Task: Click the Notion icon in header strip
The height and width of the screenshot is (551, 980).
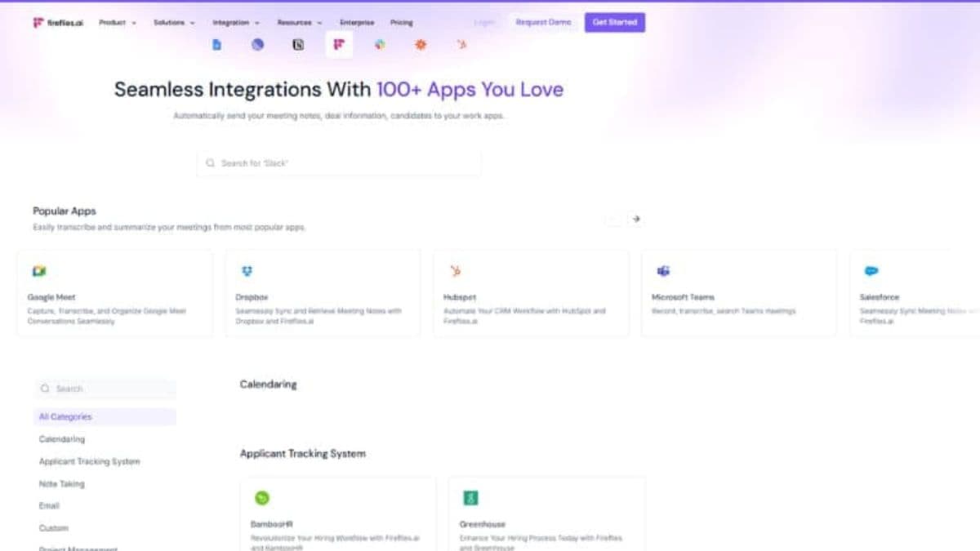Action: tap(298, 45)
